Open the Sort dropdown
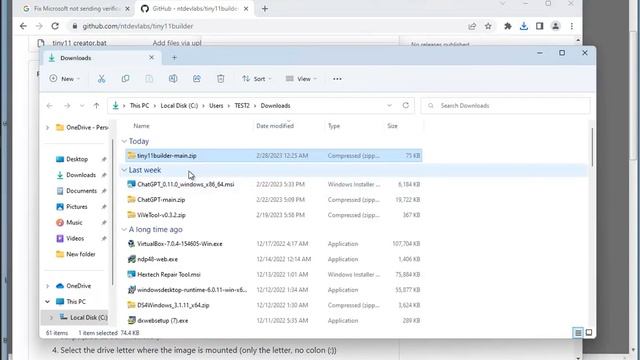 click(256, 79)
